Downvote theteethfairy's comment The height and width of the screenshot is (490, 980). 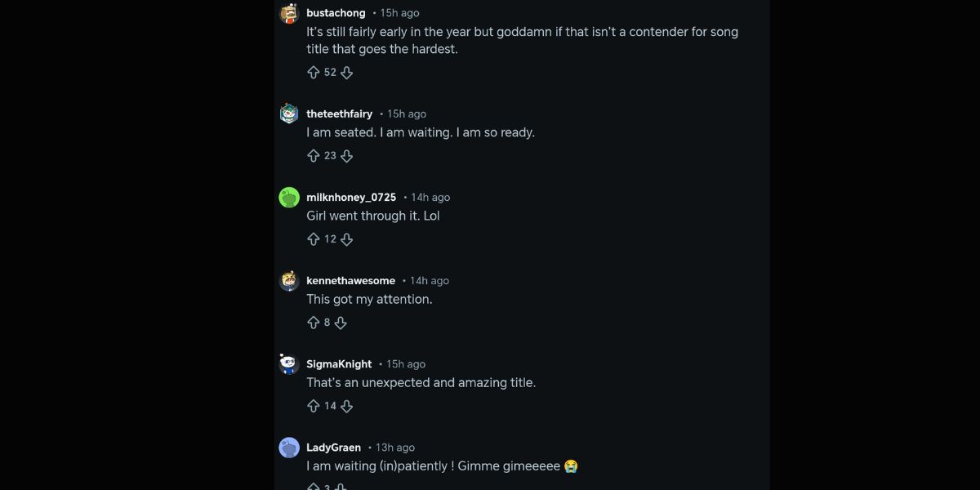point(346,156)
